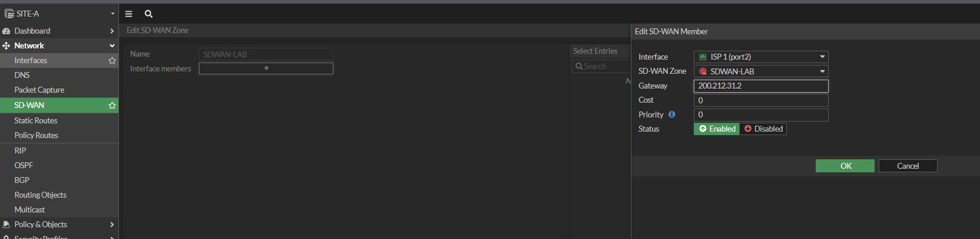
Task: Go to the Policy Routes page
Action: [x=37, y=135]
